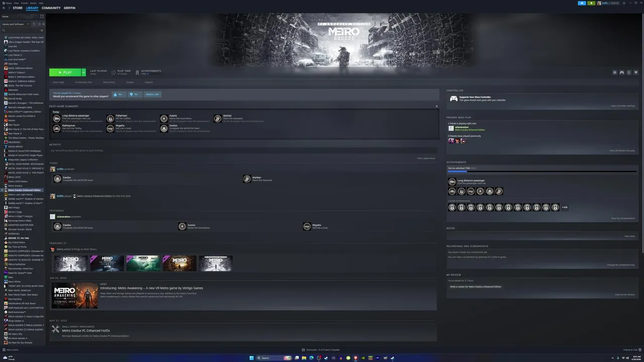Click Guides link

(130, 82)
